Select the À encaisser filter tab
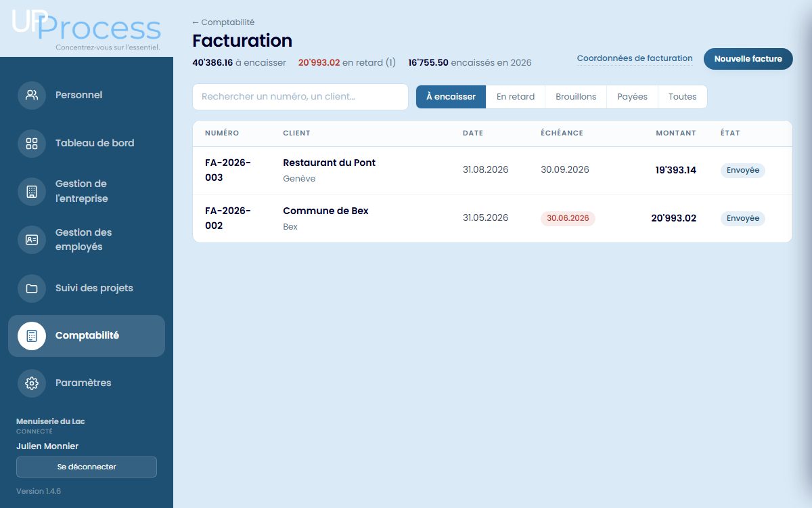 (x=451, y=97)
